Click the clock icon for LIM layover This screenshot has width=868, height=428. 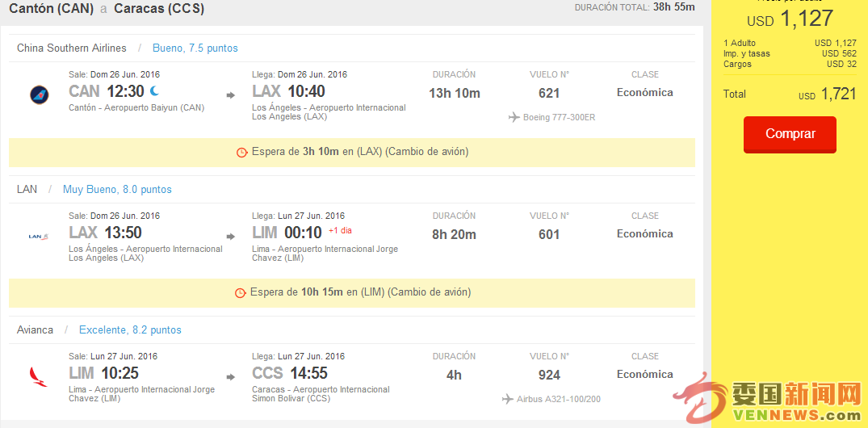click(x=241, y=293)
